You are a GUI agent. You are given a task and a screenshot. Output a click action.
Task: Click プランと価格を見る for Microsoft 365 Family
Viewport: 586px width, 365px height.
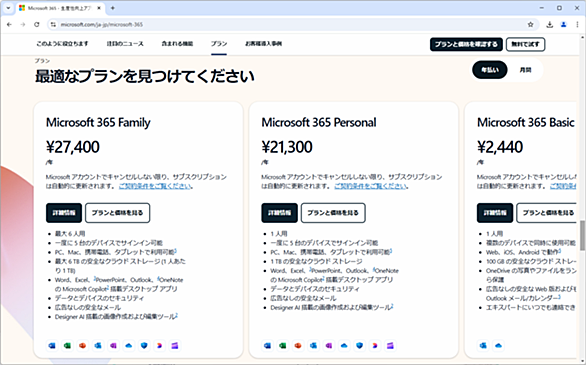117,213
